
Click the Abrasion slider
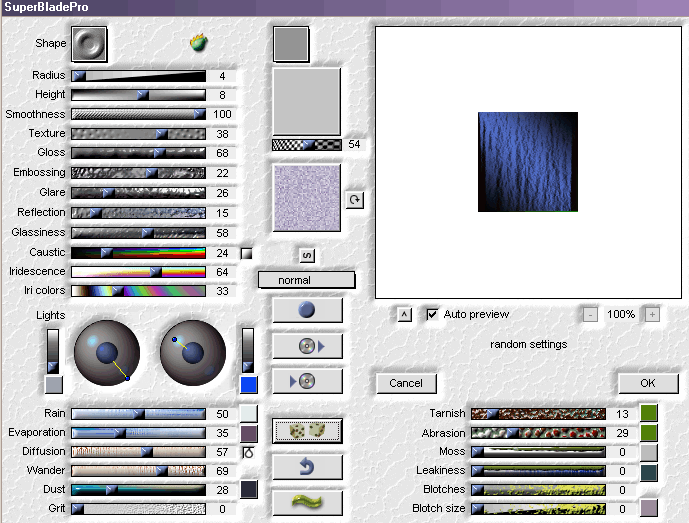[x=538, y=433]
